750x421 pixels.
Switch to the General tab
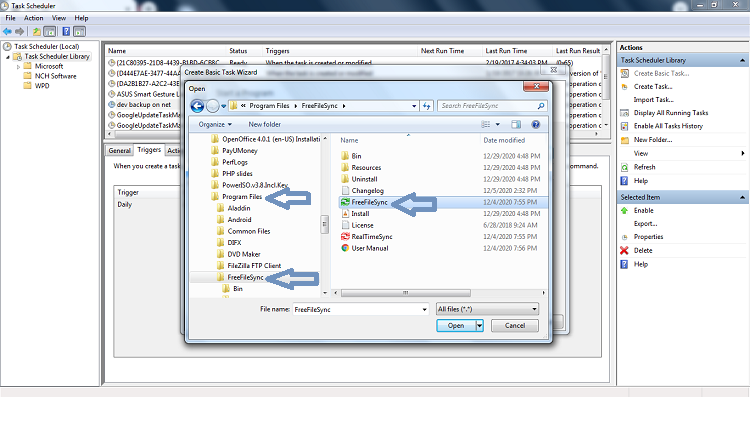(119, 151)
